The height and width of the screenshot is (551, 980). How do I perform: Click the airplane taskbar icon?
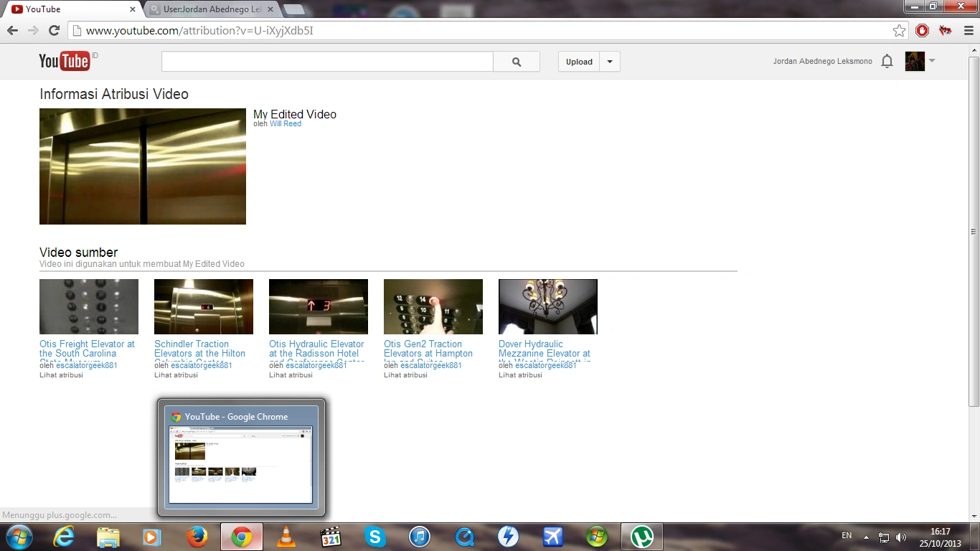click(x=552, y=537)
